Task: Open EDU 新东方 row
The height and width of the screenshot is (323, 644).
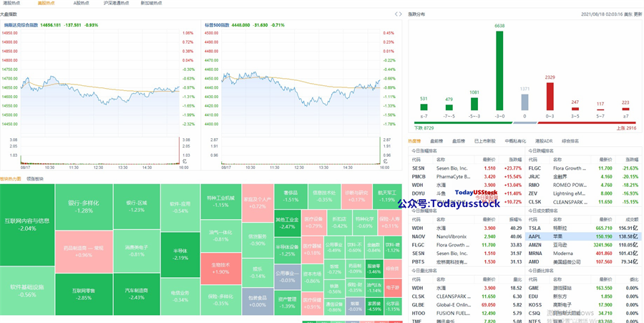Action: coord(582,297)
